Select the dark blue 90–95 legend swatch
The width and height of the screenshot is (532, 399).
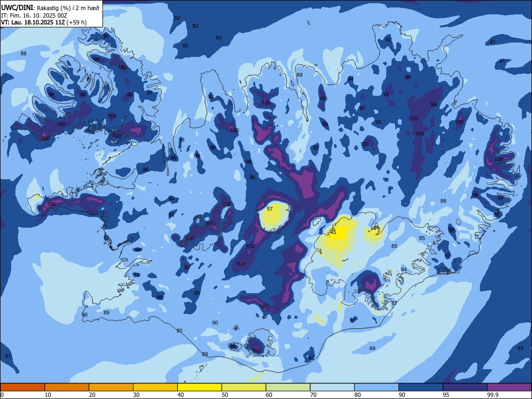421,387
